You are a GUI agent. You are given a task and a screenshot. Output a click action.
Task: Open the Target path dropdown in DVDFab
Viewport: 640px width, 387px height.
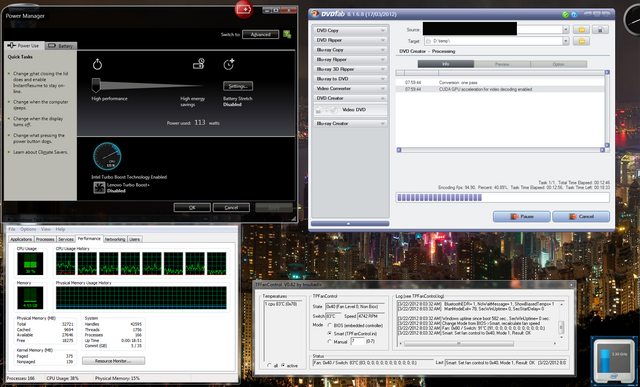pyautogui.click(x=566, y=41)
